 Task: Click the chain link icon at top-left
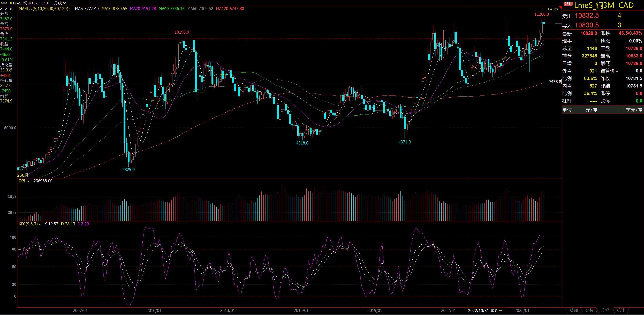click(x=4, y=3)
